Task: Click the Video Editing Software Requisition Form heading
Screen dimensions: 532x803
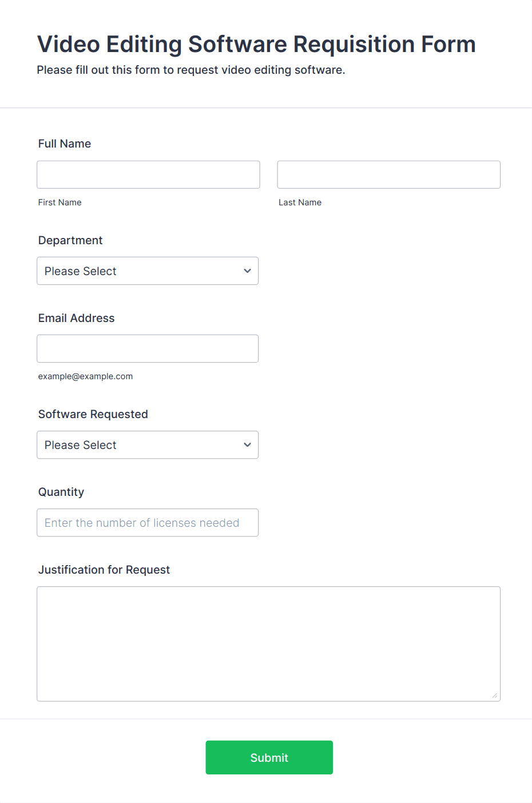Action: 256,44
